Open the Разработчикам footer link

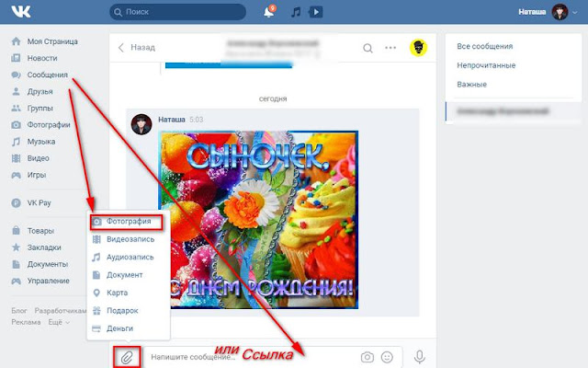tap(61, 311)
